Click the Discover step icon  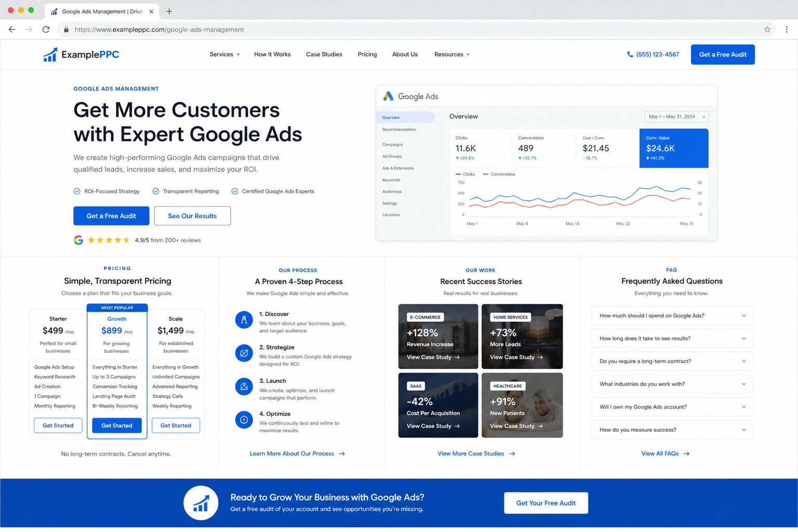[x=244, y=320]
